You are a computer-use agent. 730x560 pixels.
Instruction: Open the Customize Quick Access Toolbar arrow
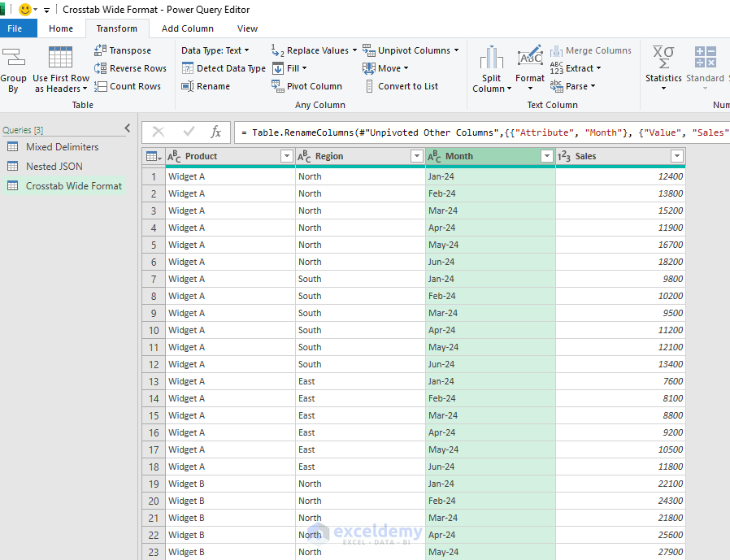[46, 10]
